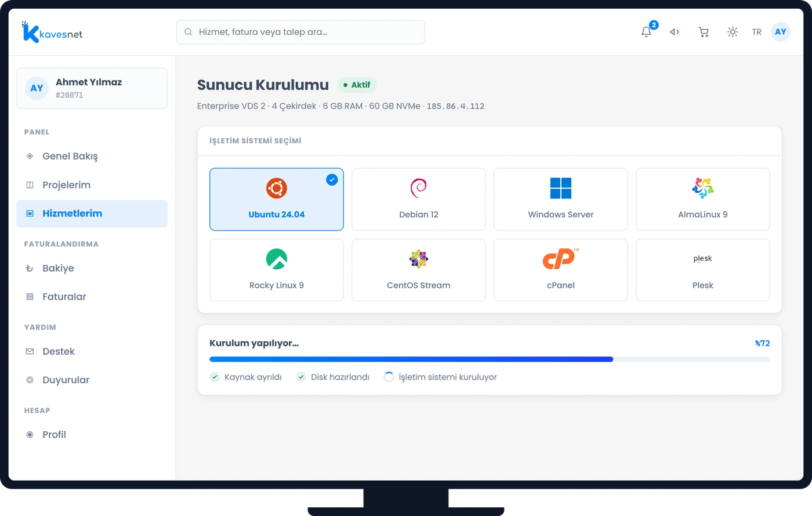
Task: Click the Sunucu Kurulumu heading
Action: pos(263,85)
